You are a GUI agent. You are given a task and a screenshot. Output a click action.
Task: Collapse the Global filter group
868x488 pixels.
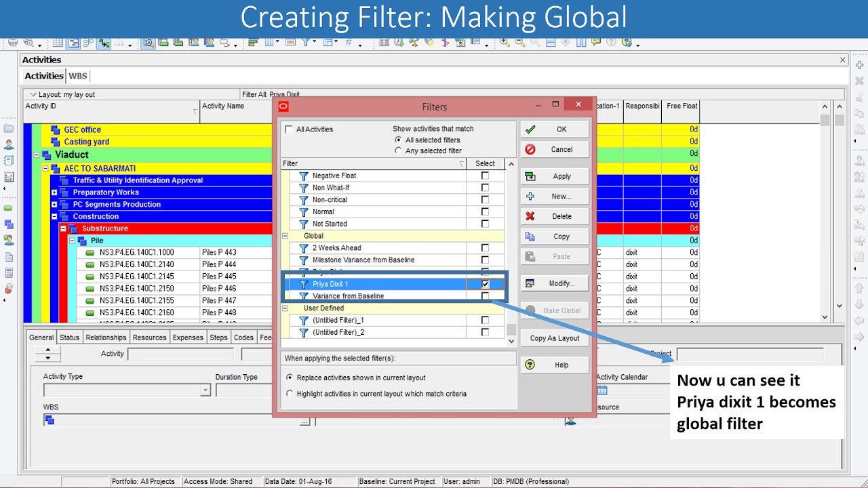[285, 236]
